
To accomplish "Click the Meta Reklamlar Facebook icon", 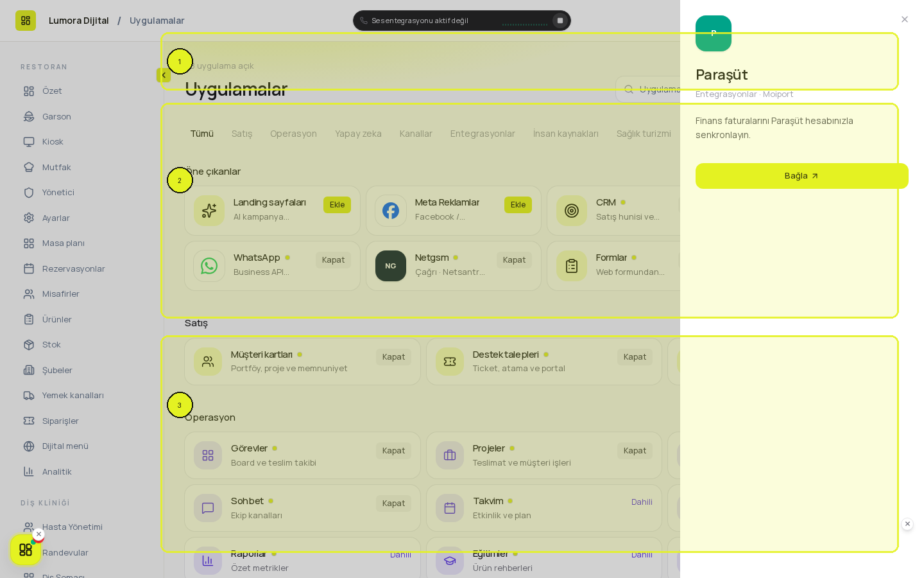I will [391, 211].
